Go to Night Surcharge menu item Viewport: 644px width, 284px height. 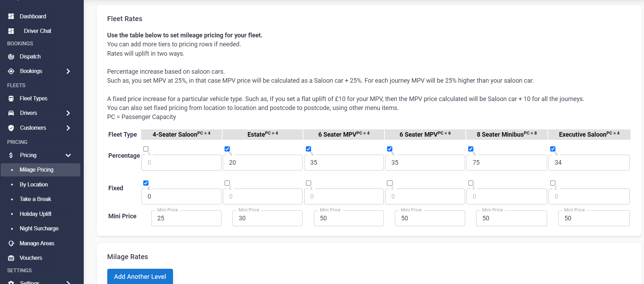point(39,228)
